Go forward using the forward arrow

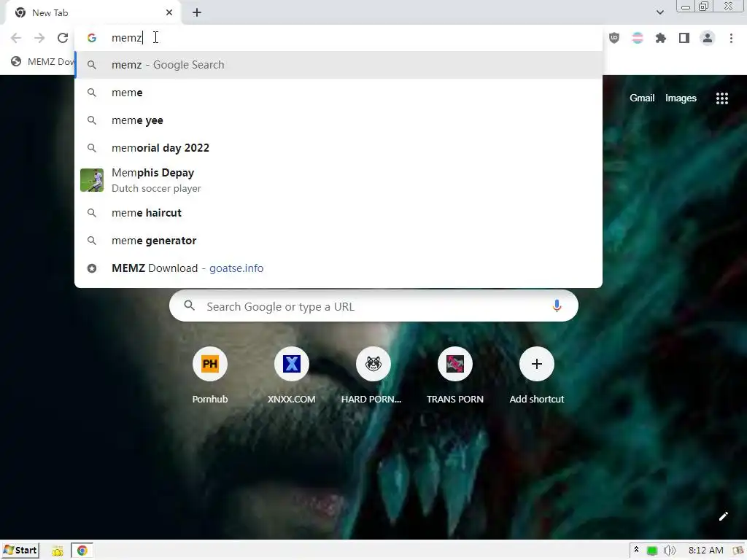pos(39,38)
